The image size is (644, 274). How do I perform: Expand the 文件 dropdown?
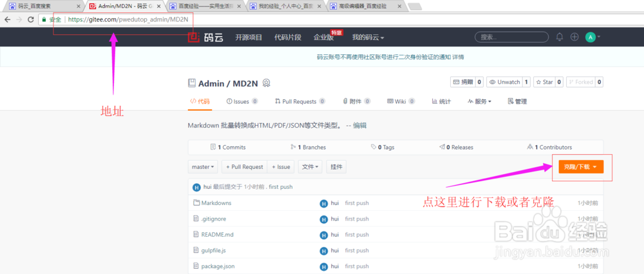tap(310, 167)
